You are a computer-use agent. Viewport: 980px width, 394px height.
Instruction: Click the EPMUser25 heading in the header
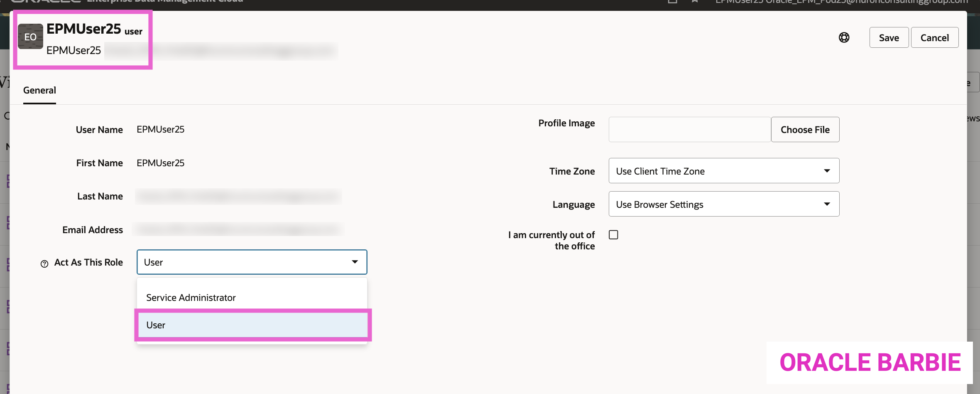[83, 29]
